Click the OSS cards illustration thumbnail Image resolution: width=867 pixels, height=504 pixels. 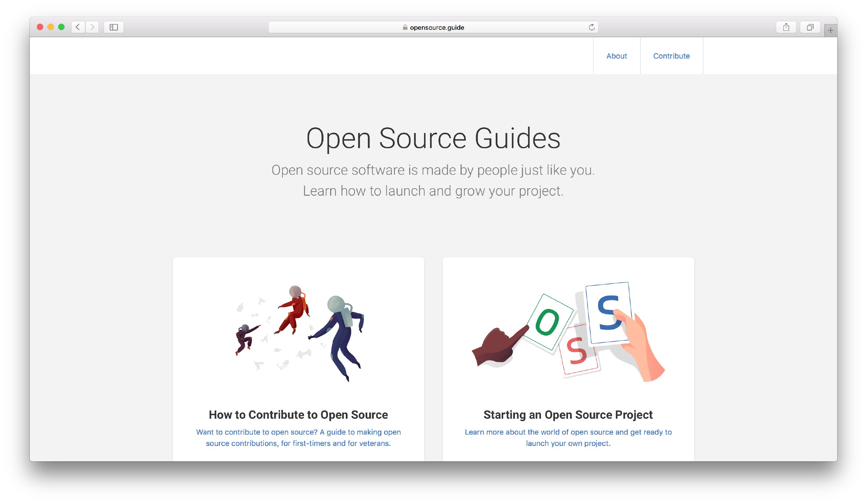click(568, 332)
